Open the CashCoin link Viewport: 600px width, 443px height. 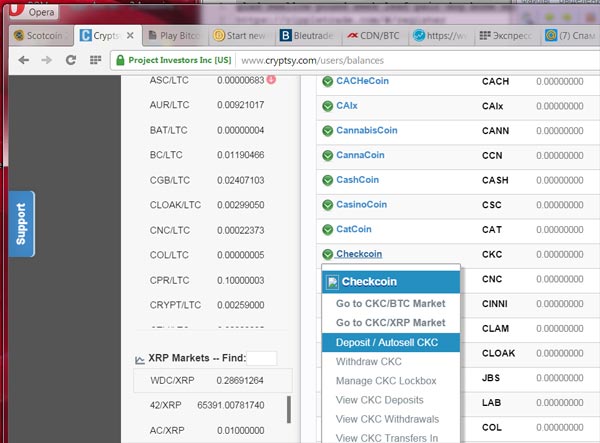click(x=357, y=180)
